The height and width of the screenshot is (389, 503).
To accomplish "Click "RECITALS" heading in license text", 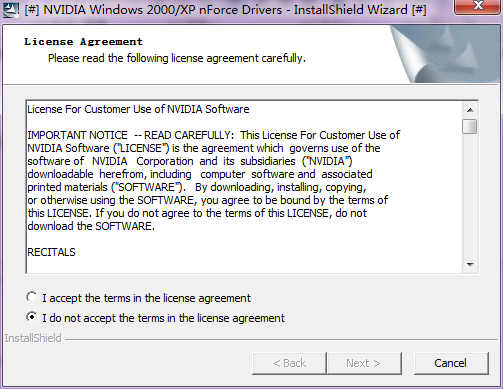I will (x=51, y=252).
